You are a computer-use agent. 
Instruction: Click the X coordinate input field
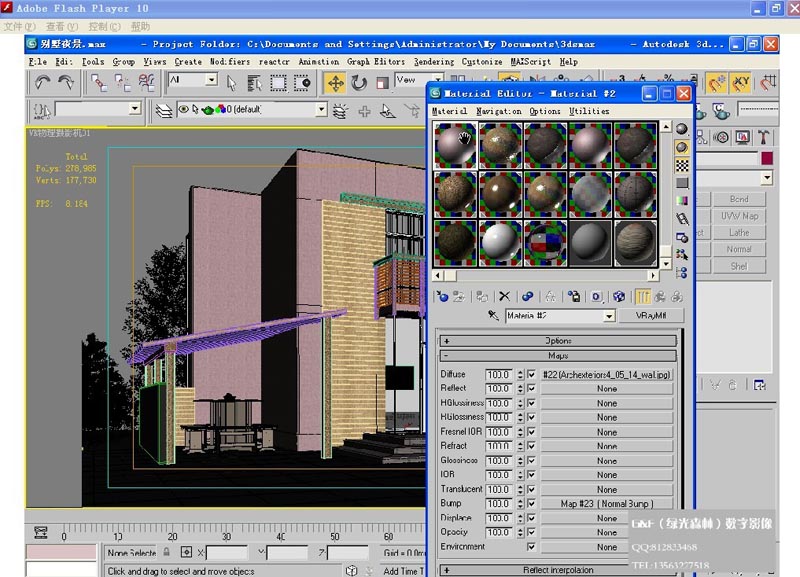[227, 552]
